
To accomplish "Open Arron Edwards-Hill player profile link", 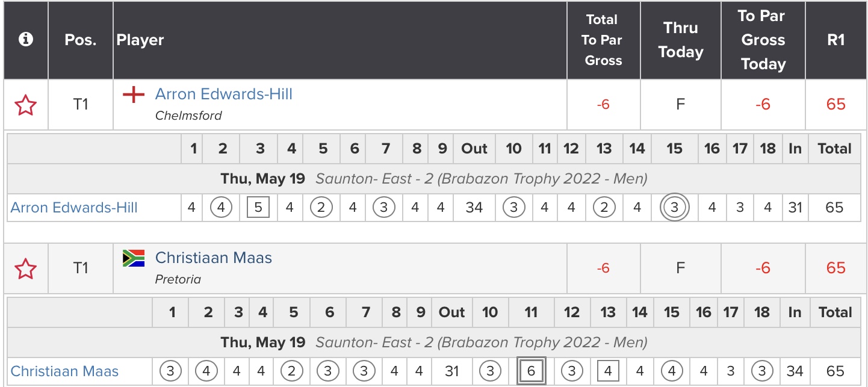I will point(223,94).
